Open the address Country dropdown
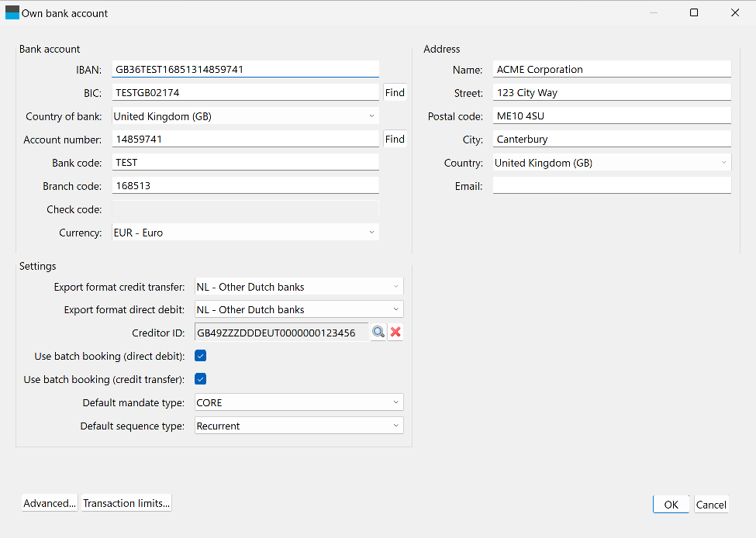 (x=612, y=163)
